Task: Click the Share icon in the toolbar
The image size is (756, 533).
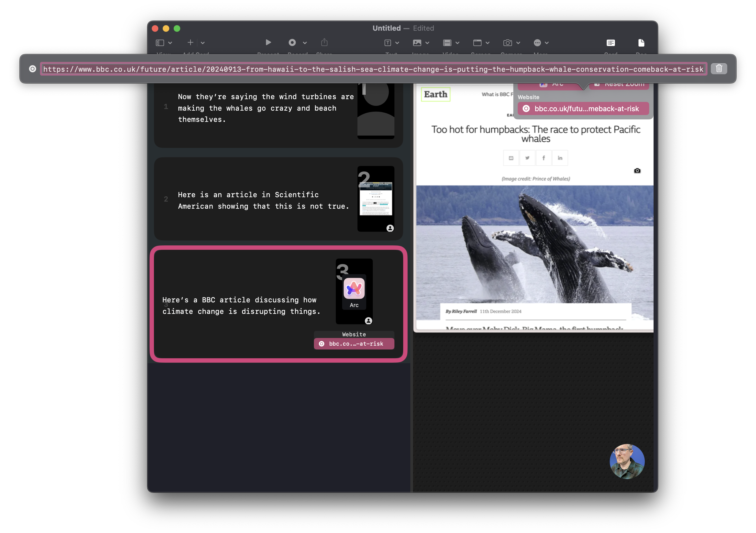Action: pos(324,42)
